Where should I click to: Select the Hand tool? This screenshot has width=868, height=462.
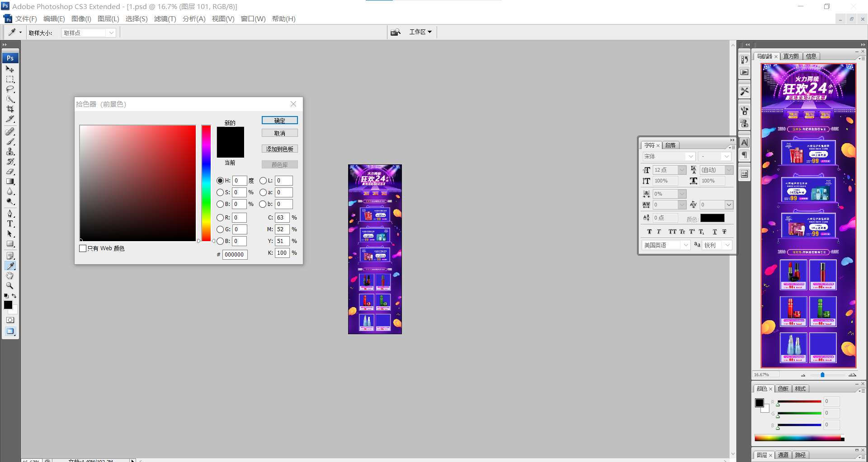10,275
